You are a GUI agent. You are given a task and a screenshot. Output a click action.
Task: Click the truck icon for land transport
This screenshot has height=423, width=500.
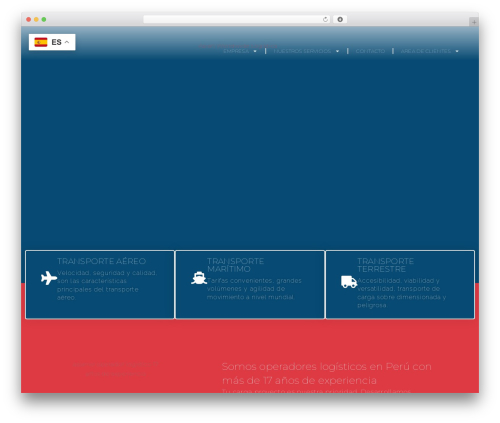(349, 282)
